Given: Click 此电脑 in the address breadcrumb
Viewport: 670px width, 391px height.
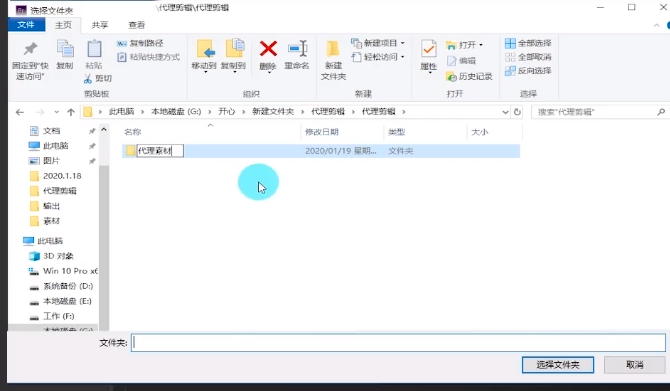Looking at the screenshot, I should point(121,112).
